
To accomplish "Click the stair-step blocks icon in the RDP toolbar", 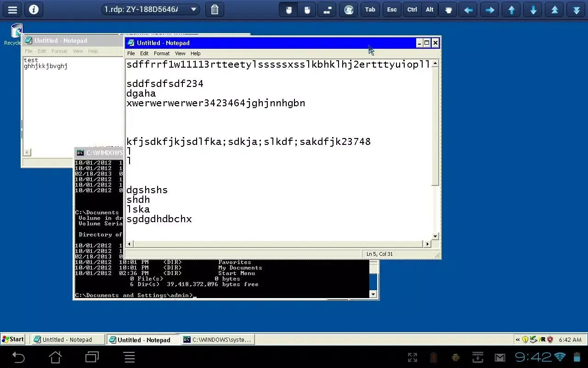I will pos(327,10).
